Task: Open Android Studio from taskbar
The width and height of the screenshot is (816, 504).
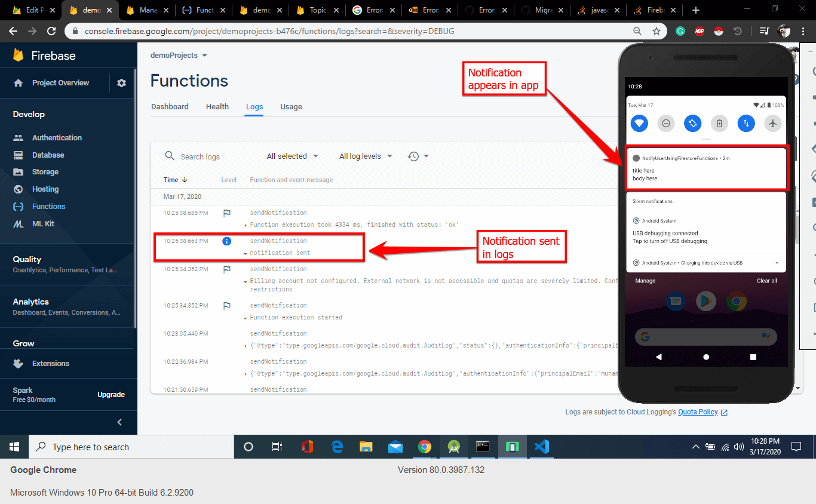Action: (454, 447)
